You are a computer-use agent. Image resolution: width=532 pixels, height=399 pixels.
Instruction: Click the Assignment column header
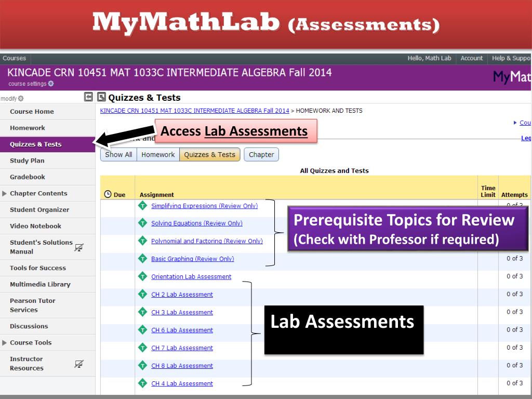click(x=157, y=195)
